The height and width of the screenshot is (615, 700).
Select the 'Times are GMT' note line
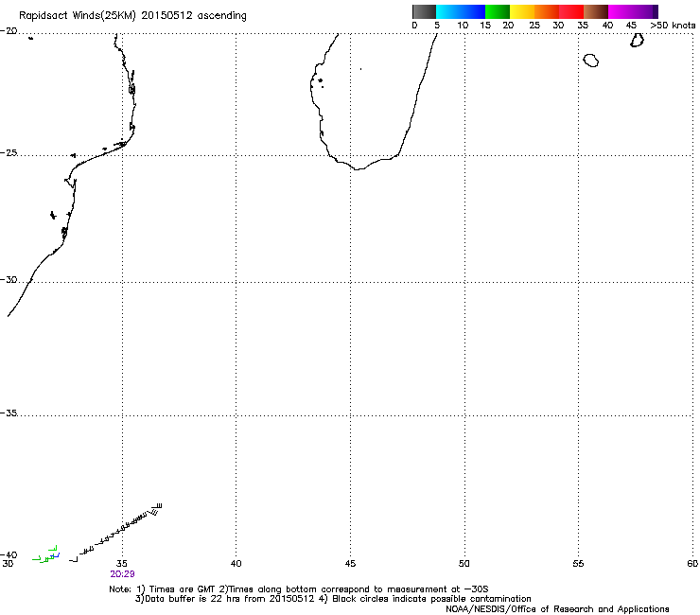tap(299, 589)
